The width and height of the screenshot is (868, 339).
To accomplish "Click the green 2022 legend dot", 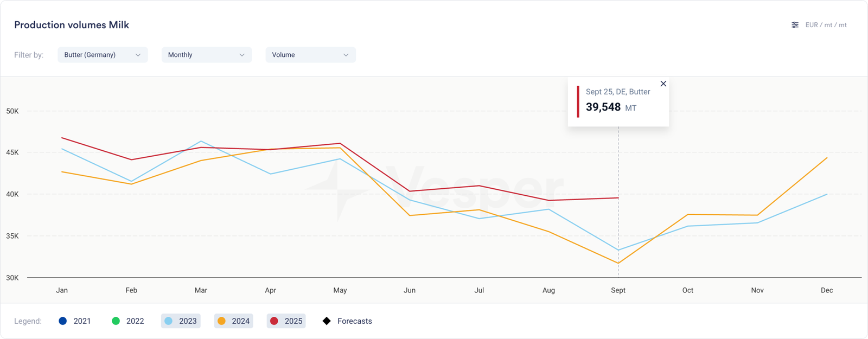I will click(116, 321).
